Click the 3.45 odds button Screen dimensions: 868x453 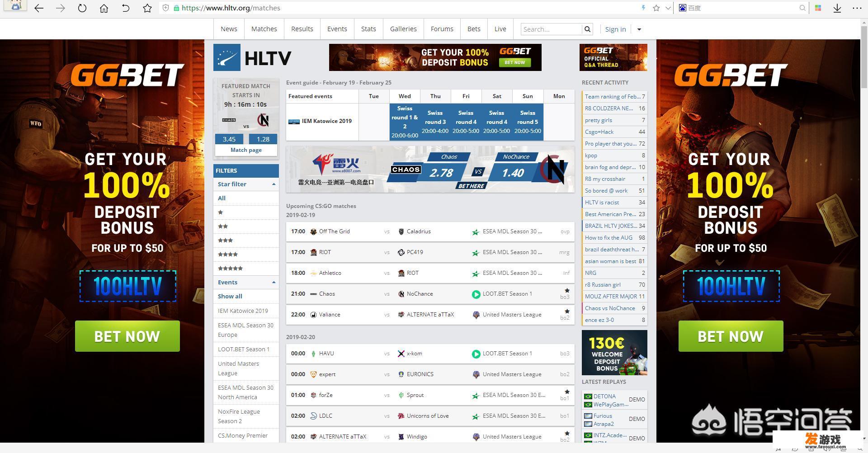click(x=229, y=139)
